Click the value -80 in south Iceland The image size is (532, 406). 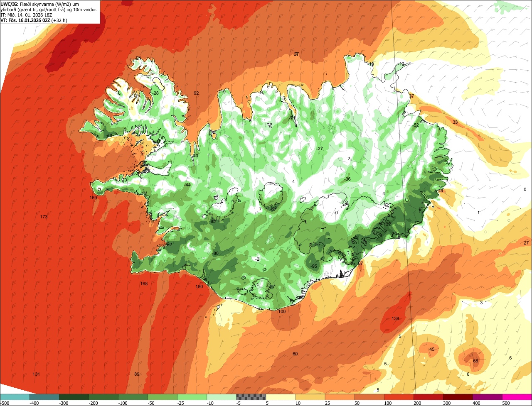pyautogui.click(x=215, y=253)
